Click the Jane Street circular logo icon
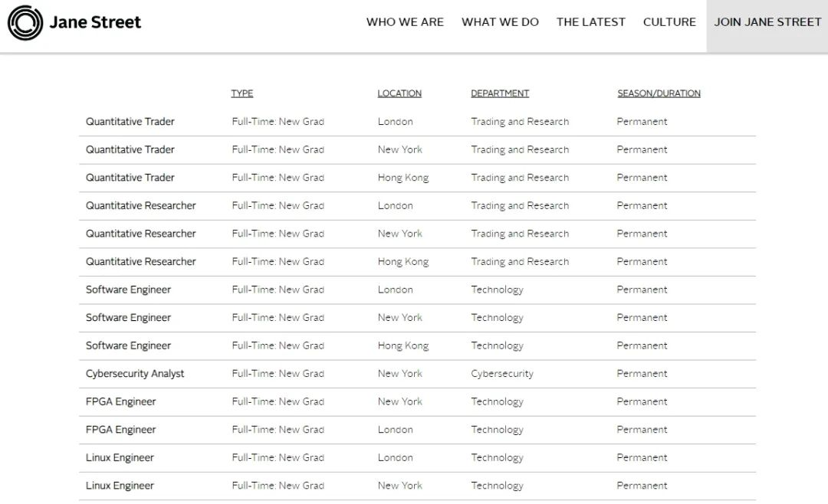This screenshot has height=504, width=828. (25, 23)
